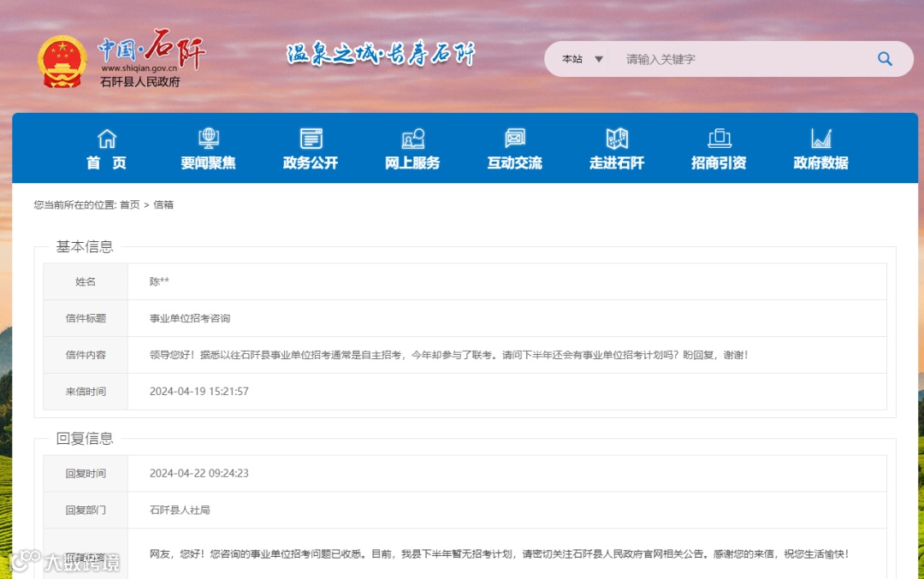The height and width of the screenshot is (579, 924).
Task: Click the 姓名 row label
Action: [x=86, y=281]
